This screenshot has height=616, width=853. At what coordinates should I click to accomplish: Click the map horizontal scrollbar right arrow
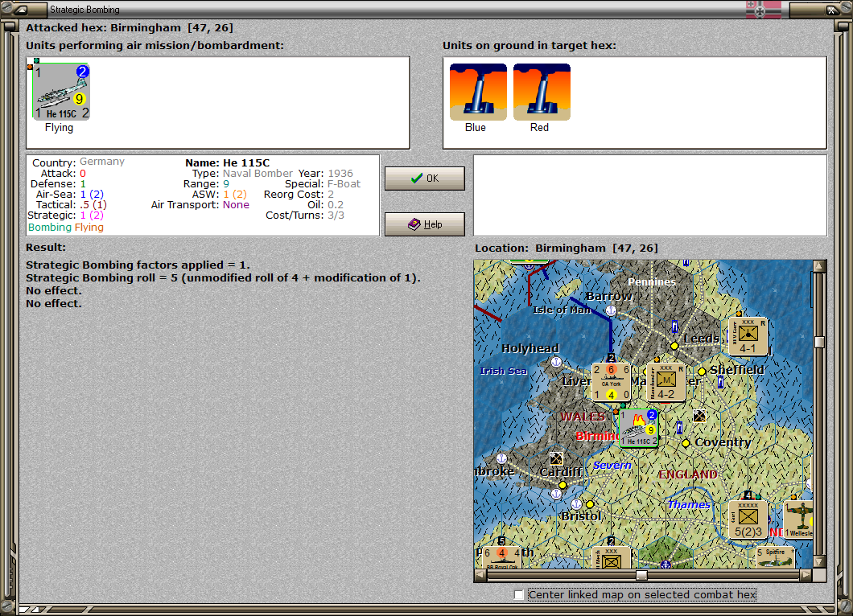[x=806, y=575]
